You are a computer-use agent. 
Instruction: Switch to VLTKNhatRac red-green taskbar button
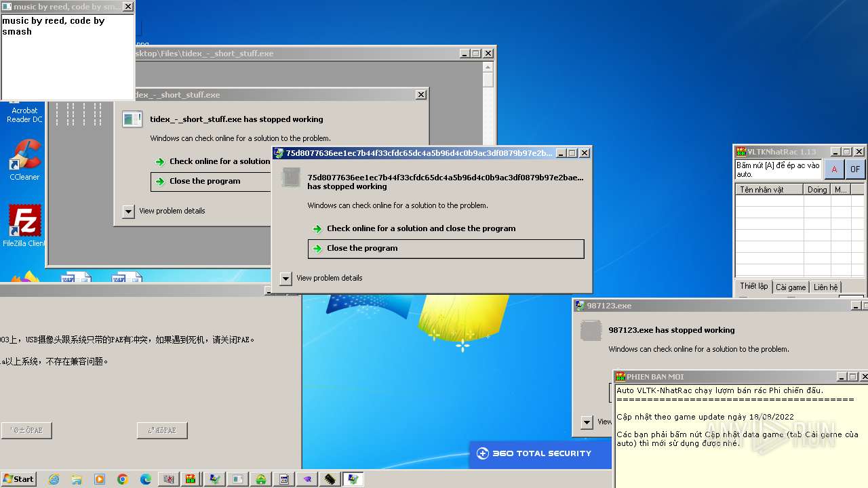(x=192, y=479)
